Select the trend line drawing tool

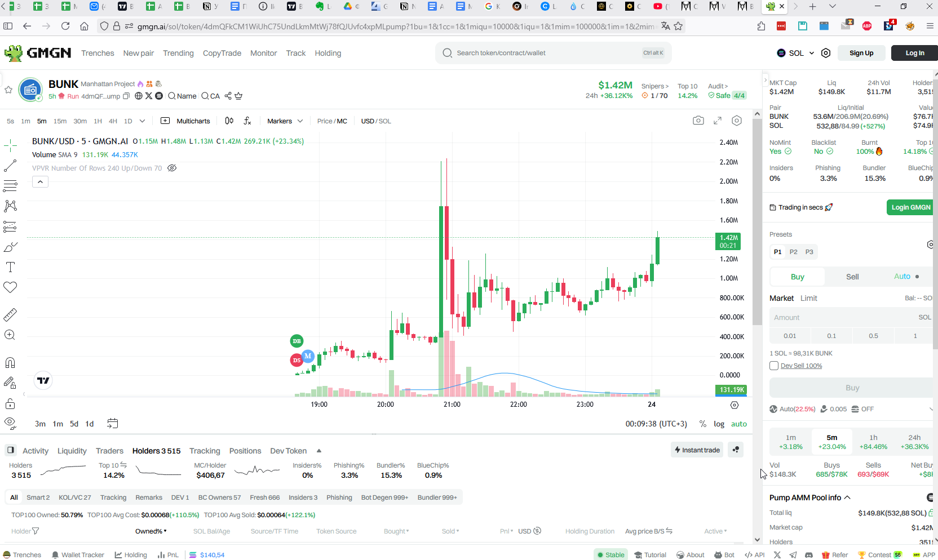(10, 166)
